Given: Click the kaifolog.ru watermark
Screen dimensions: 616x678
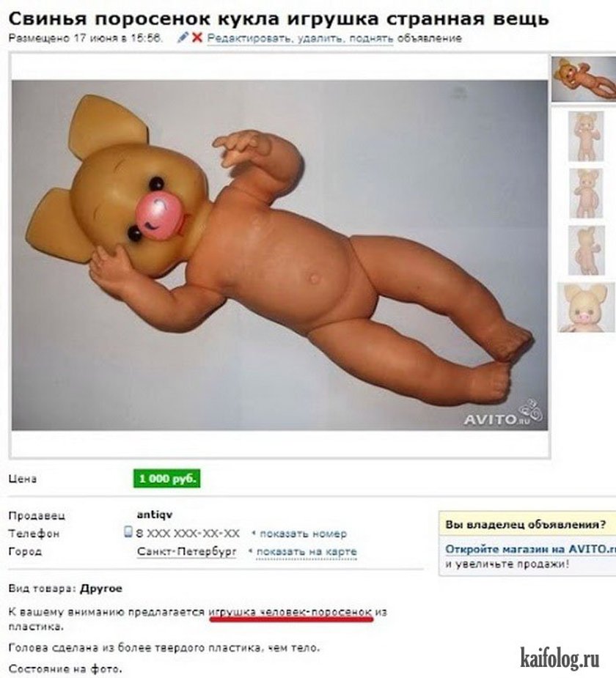Looking at the screenshot, I should (x=560, y=658).
